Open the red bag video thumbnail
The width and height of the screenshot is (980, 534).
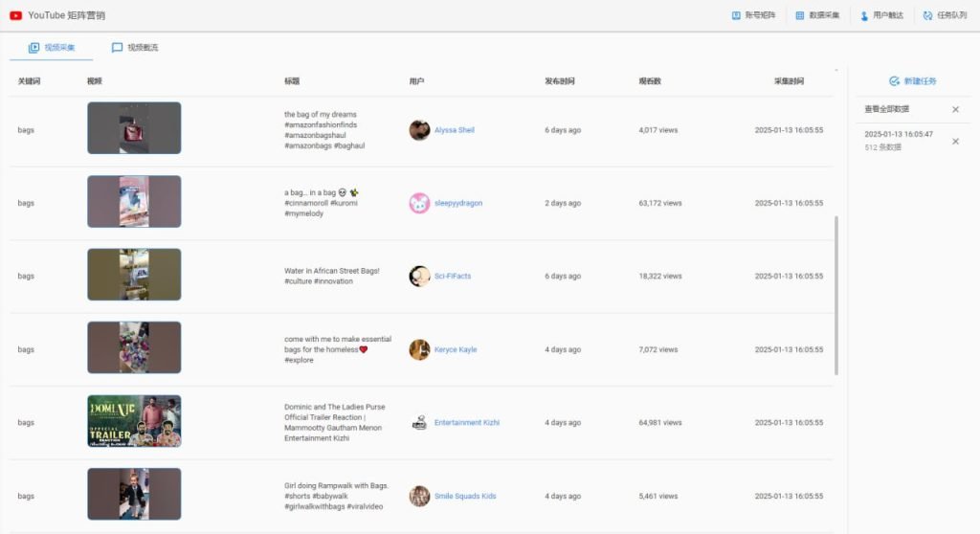134,128
